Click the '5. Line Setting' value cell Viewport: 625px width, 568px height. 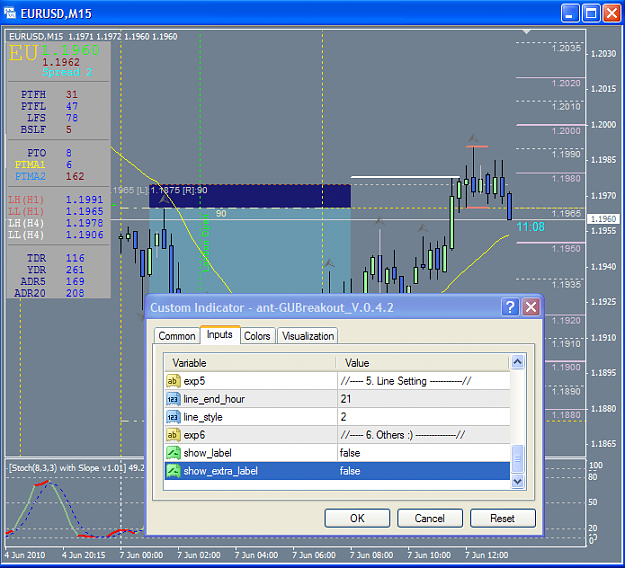pyautogui.click(x=423, y=381)
